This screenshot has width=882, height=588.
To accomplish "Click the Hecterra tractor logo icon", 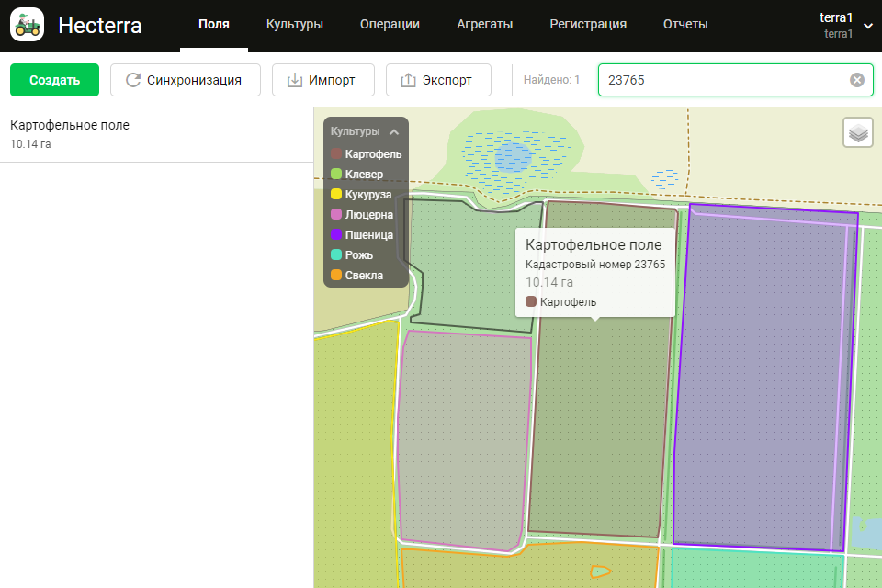I will (x=28, y=25).
